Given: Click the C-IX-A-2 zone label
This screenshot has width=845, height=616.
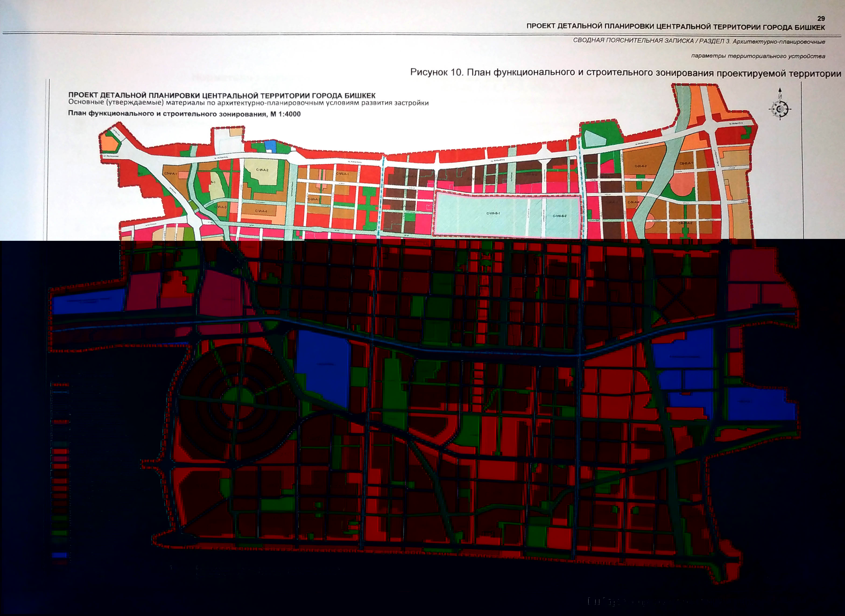Looking at the screenshot, I should pos(641,166).
